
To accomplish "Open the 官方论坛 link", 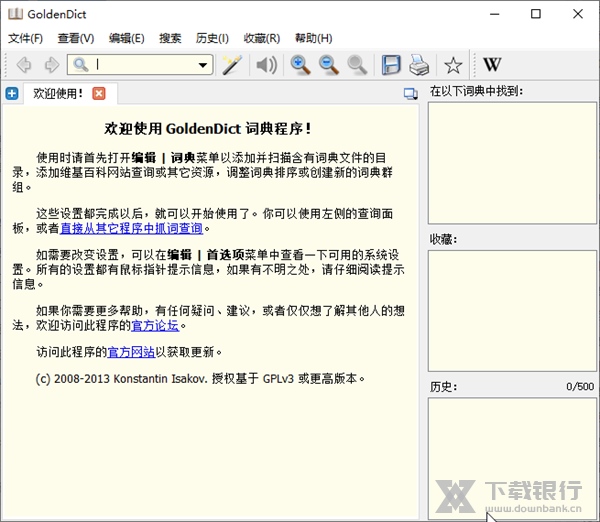I will click(155, 325).
